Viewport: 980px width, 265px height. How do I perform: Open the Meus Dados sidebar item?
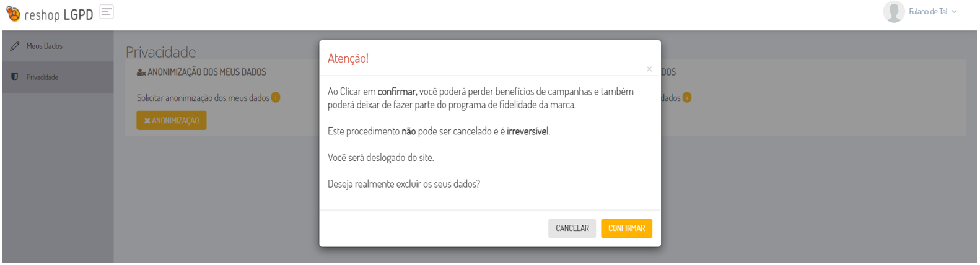(x=45, y=46)
